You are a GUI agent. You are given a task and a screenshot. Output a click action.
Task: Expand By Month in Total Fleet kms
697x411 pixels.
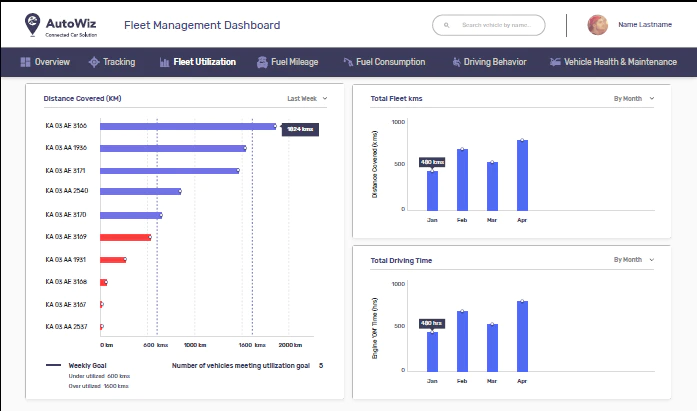click(634, 99)
